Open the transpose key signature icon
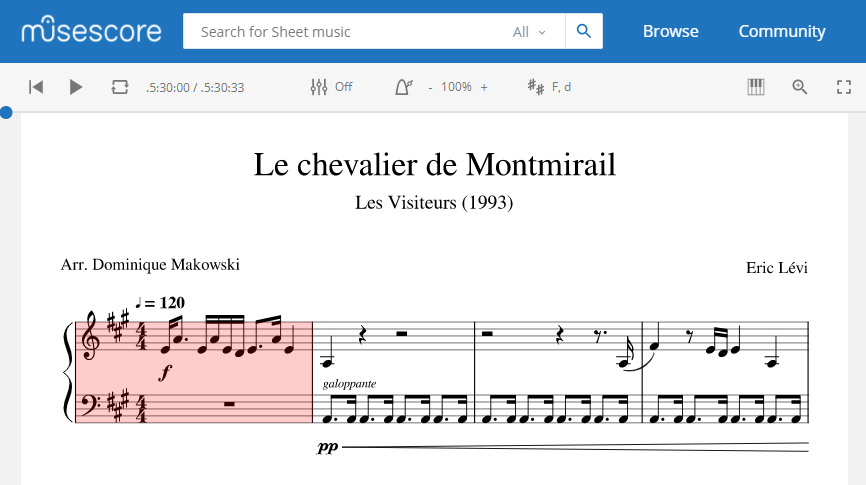Viewport: 866px width, 485px height. point(535,87)
